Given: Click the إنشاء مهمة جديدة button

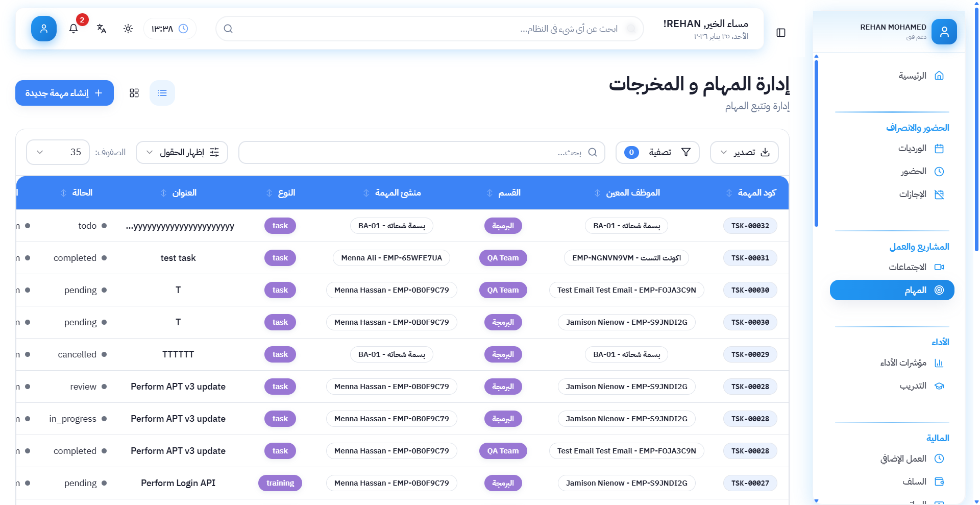Looking at the screenshot, I should point(64,93).
